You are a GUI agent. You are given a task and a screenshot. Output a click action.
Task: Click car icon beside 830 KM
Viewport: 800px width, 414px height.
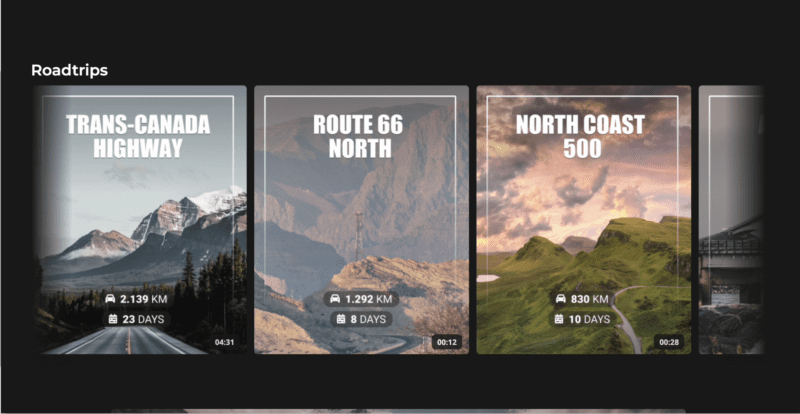point(561,299)
